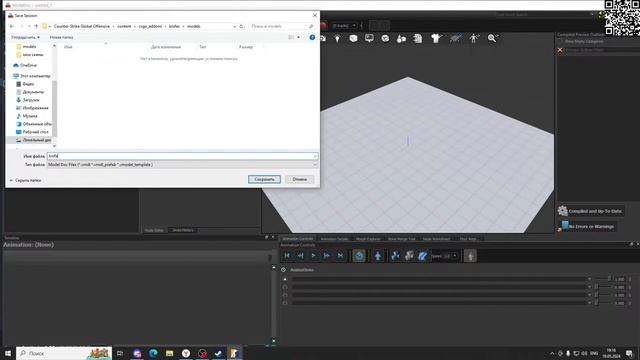Viewport: 640px width, 360px height.
Task: Switch to the Animation Controls tab
Action: pyautogui.click(x=298, y=239)
